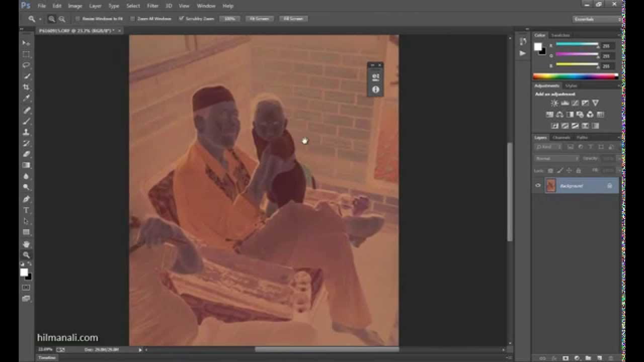Select the Dodge tool
The image size is (644, 362).
26,188
